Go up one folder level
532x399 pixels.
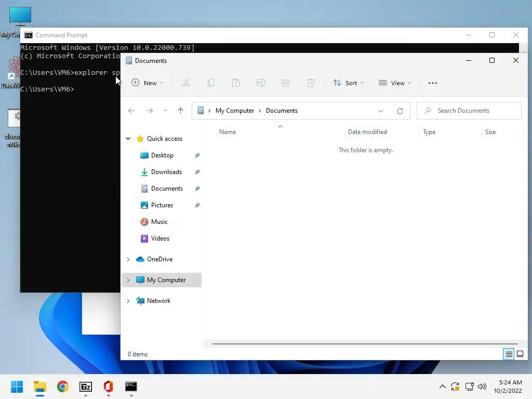tap(180, 111)
